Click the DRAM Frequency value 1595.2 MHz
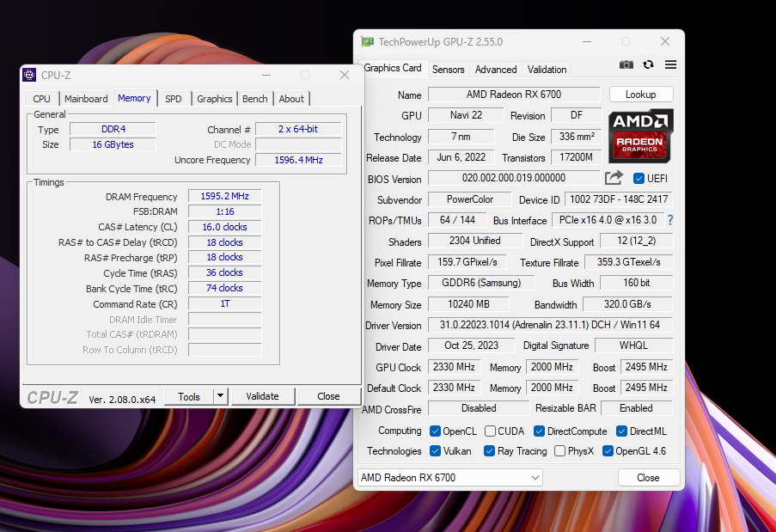 tap(224, 196)
